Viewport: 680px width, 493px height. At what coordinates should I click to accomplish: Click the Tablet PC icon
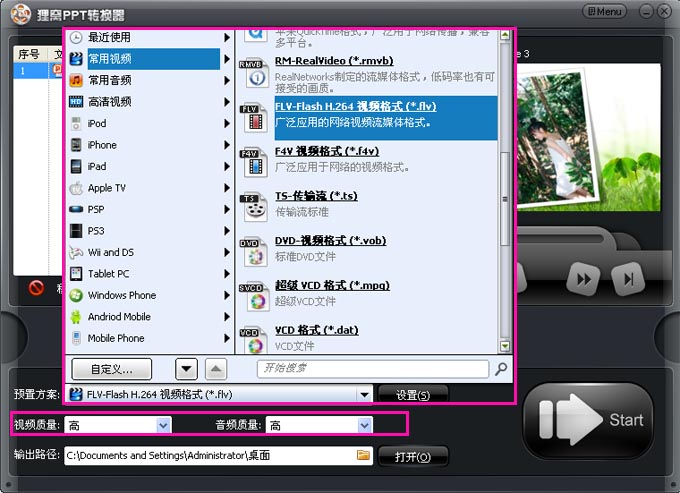click(76, 274)
